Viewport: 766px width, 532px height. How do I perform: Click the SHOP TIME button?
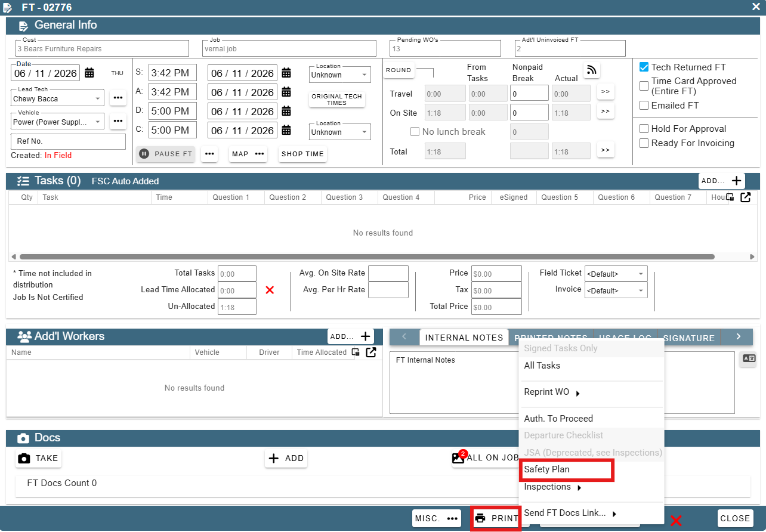click(x=302, y=154)
